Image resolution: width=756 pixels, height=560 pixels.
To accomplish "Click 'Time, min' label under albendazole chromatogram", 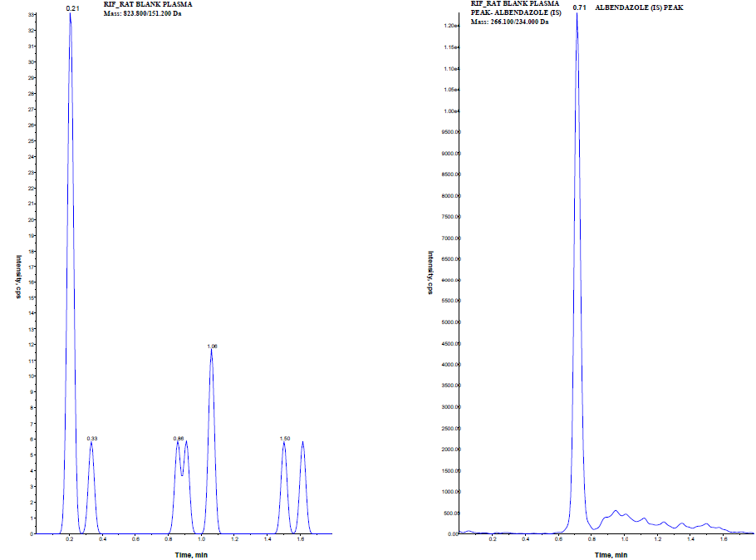I will click(x=610, y=553).
